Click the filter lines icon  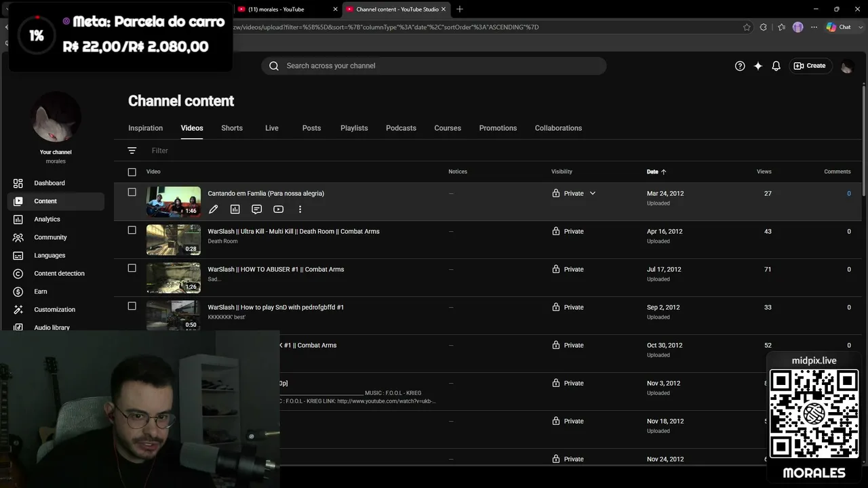132,150
